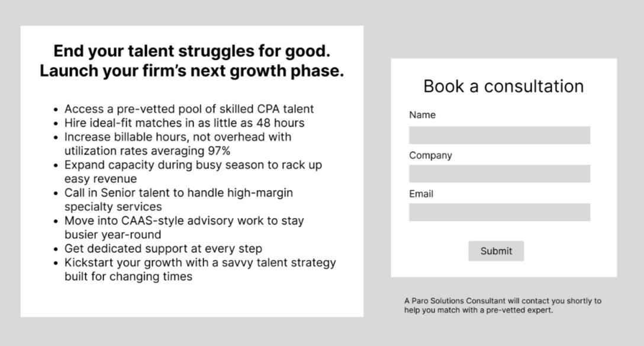The height and width of the screenshot is (346, 644).
Task: Select the Email input field
Action: 499,212
